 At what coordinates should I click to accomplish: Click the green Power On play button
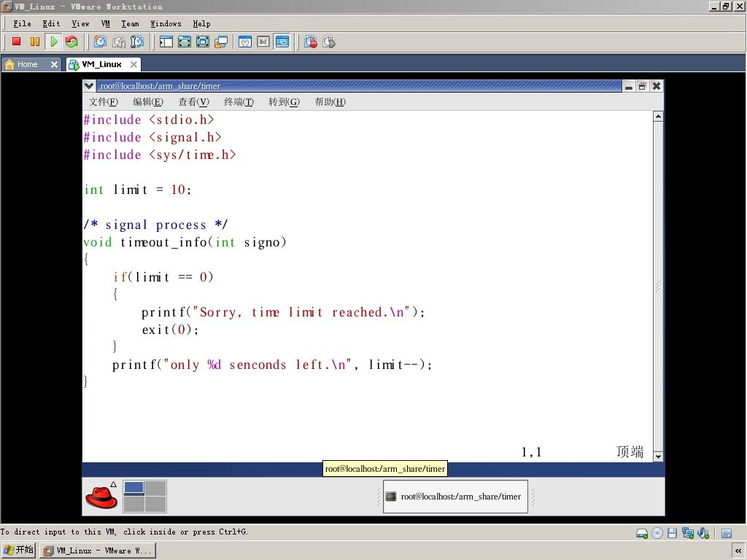[54, 42]
